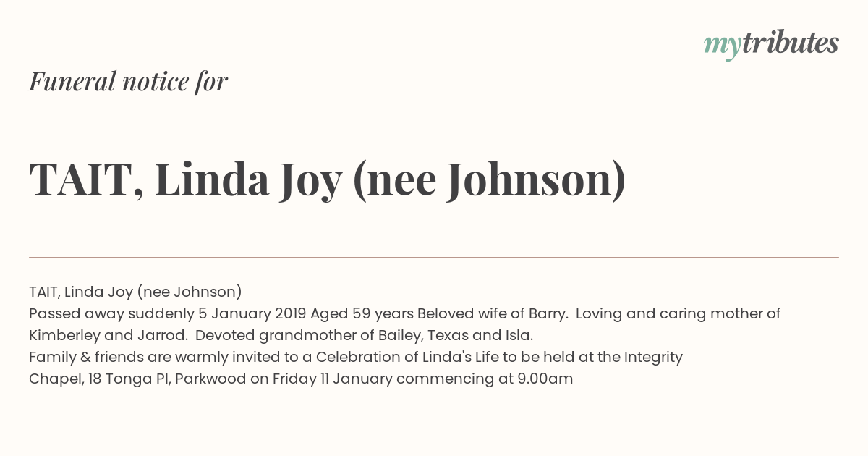Click the time "9.00am"

pyautogui.click(x=545, y=379)
